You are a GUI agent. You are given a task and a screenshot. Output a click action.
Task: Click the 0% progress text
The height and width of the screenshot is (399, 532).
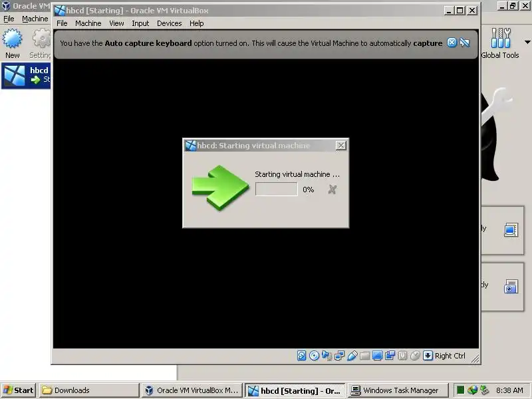(308, 190)
